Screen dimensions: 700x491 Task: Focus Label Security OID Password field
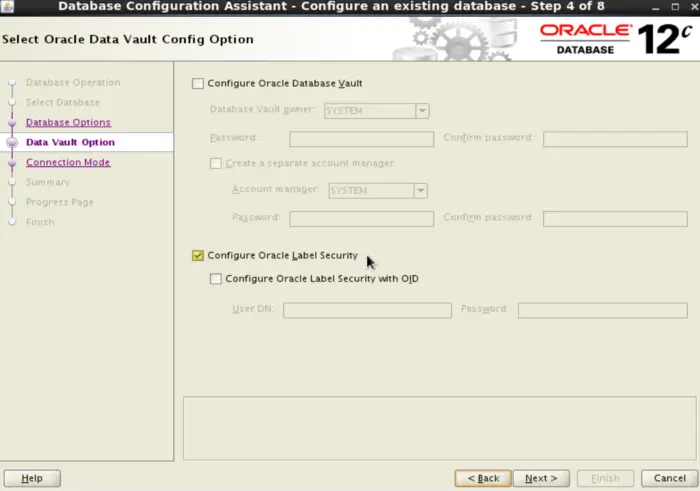603,310
